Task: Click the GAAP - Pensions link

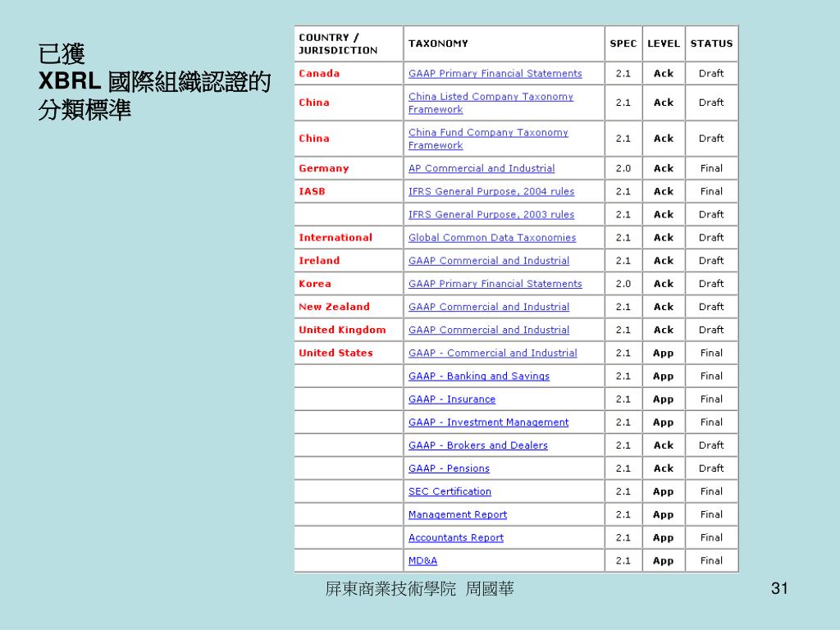Action: coord(449,468)
